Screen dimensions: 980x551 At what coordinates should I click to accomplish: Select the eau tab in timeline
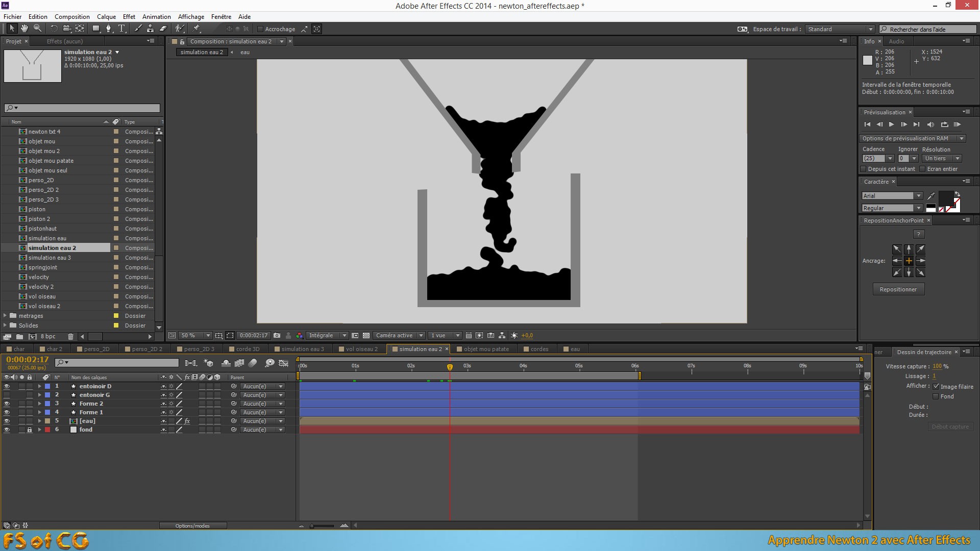[575, 348]
